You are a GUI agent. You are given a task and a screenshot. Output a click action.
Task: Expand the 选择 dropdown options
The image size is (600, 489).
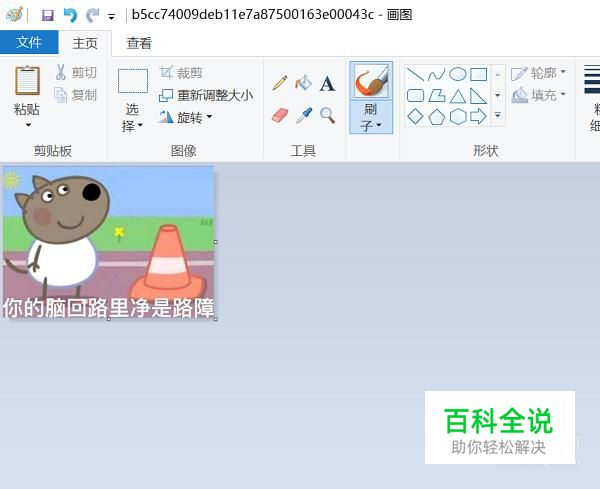tap(132, 118)
